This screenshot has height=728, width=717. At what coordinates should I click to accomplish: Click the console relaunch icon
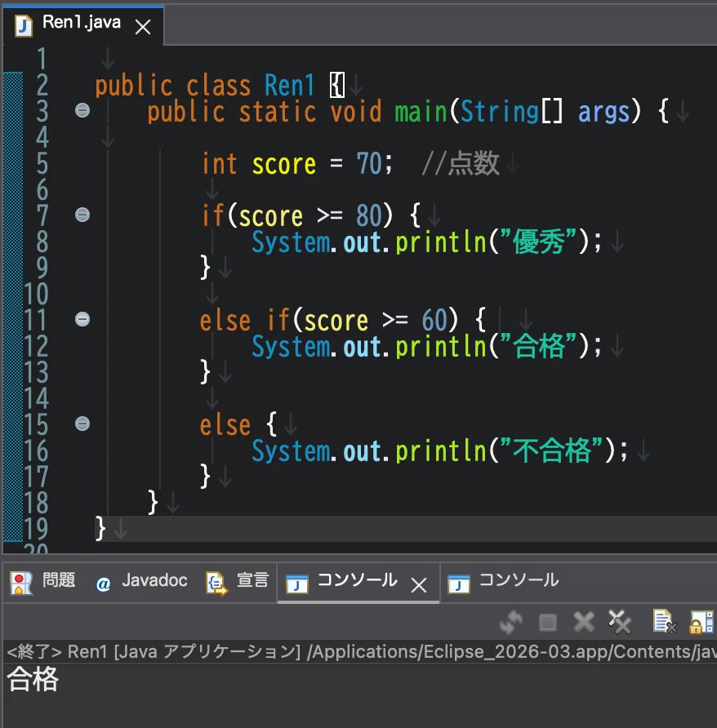511,622
